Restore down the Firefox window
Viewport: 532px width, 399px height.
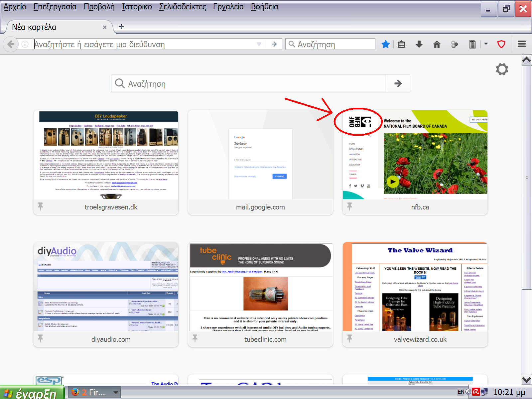pyautogui.click(x=506, y=9)
